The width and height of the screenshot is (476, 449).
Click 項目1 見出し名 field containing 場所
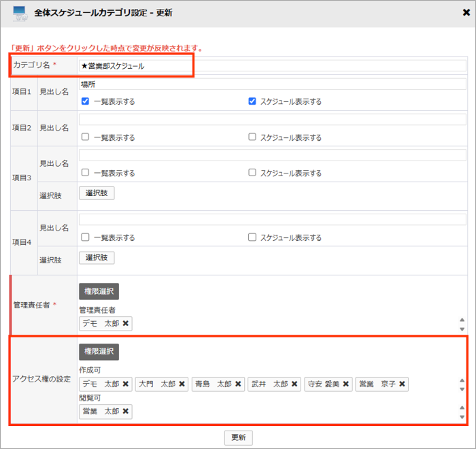pos(272,84)
